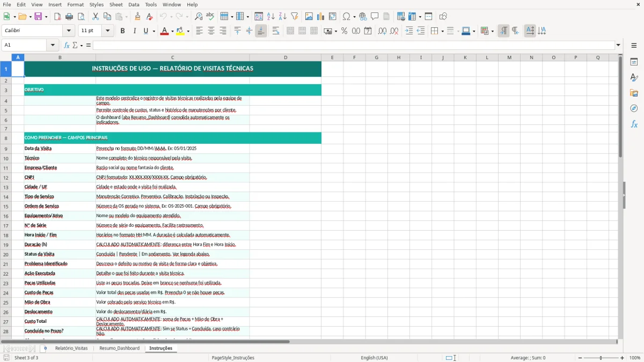The height and width of the screenshot is (362, 644).
Task: Click Background Color yellow highlight swatch
Action: 180,31
